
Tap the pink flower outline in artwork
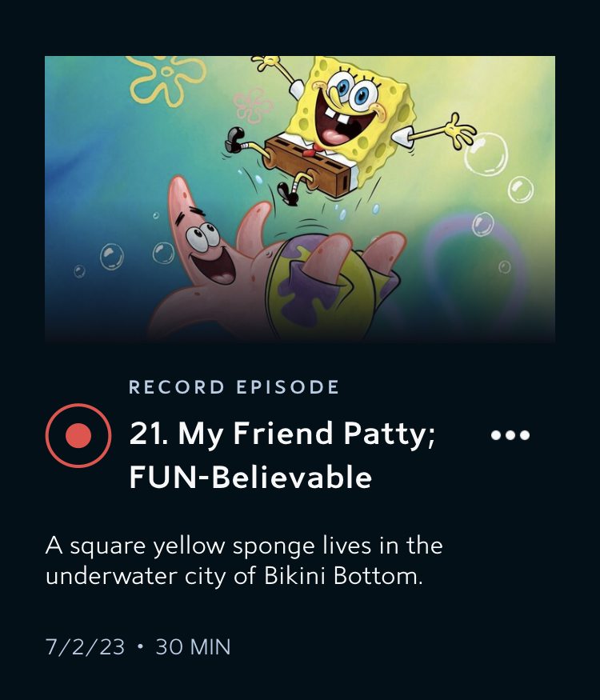coord(253,106)
